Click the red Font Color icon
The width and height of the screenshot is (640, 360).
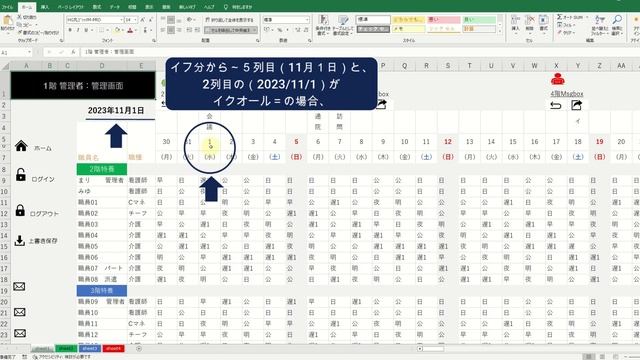coord(130,30)
